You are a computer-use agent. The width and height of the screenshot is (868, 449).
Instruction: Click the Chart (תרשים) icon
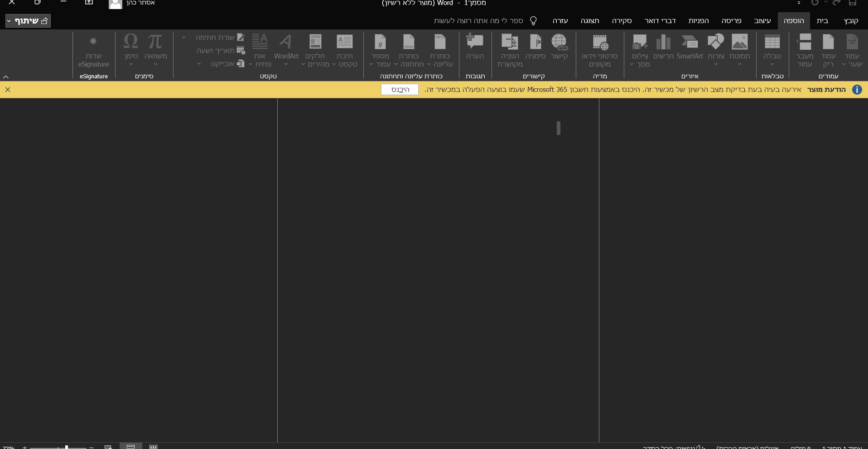663,47
